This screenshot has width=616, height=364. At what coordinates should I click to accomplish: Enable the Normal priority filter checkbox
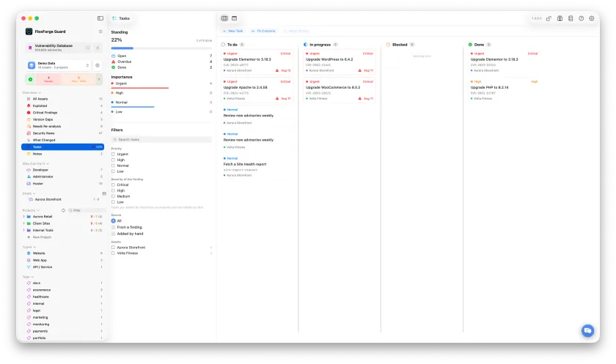pos(113,166)
